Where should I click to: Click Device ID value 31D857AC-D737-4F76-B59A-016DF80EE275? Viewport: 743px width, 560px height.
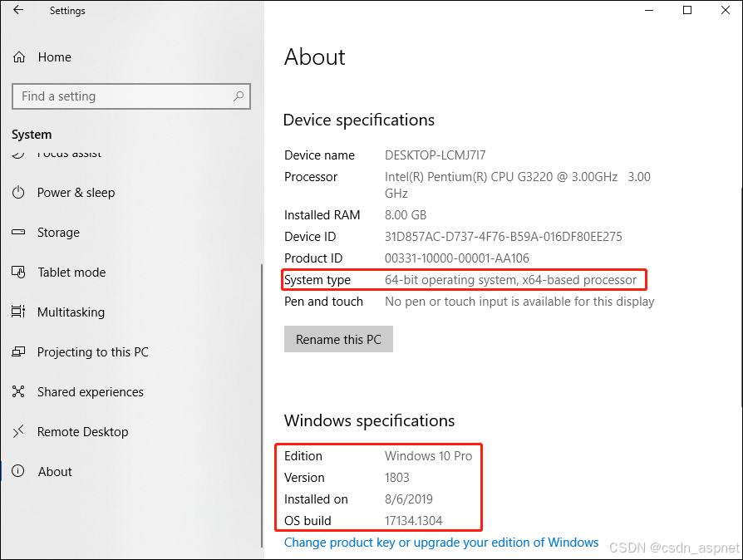[504, 237]
